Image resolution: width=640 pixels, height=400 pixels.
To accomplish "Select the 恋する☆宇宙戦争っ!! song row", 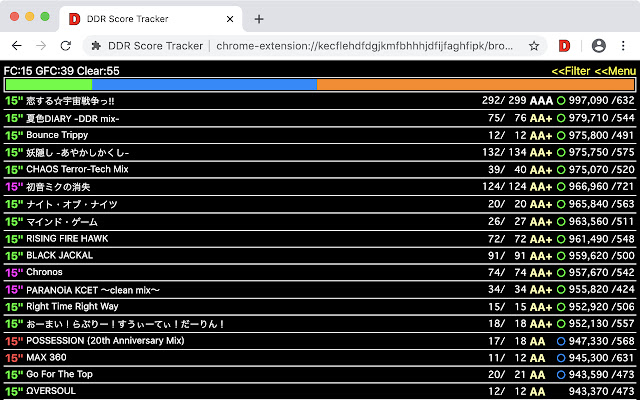I will (x=320, y=101).
